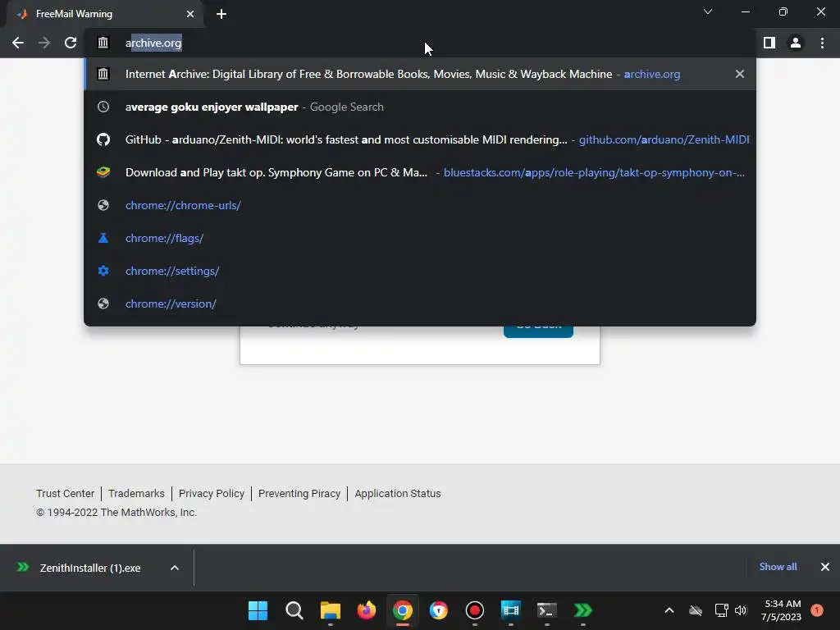Close the FreeMail Warning tab

click(190, 14)
